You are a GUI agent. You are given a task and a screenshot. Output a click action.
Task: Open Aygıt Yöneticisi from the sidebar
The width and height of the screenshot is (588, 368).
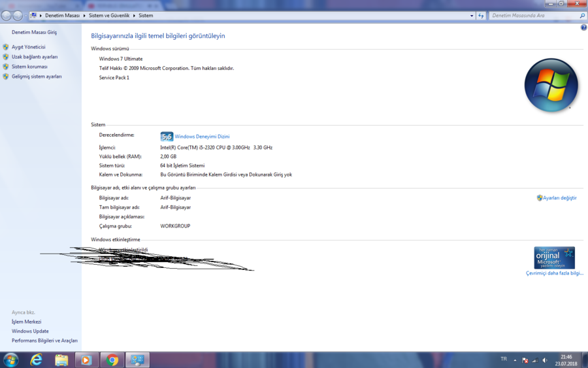tap(29, 47)
